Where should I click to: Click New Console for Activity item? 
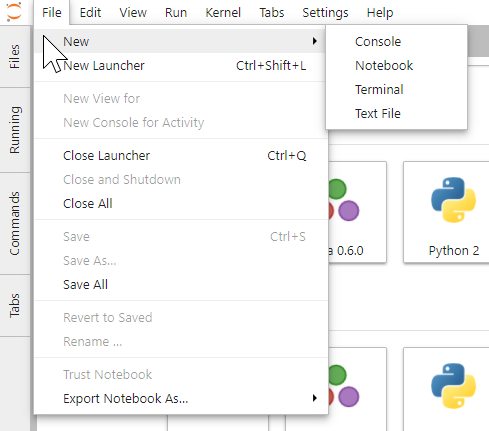[x=181, y=122]
